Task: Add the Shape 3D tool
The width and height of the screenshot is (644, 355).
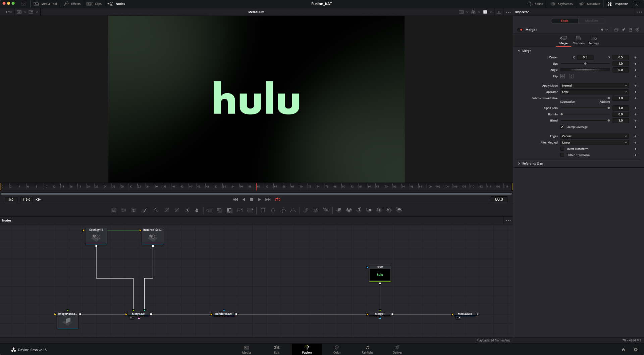Action: pyautogui.click(x=349, y=210)
